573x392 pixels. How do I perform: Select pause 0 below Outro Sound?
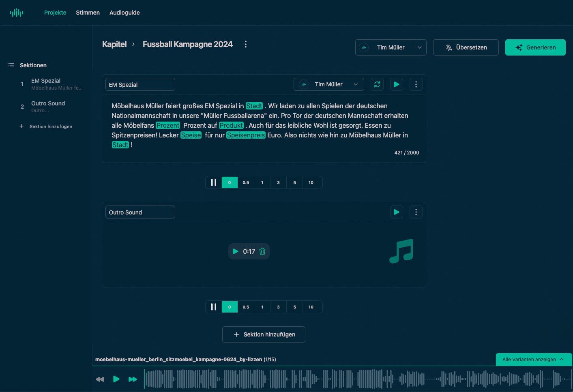pyautogui.click(x=230, y=307)
